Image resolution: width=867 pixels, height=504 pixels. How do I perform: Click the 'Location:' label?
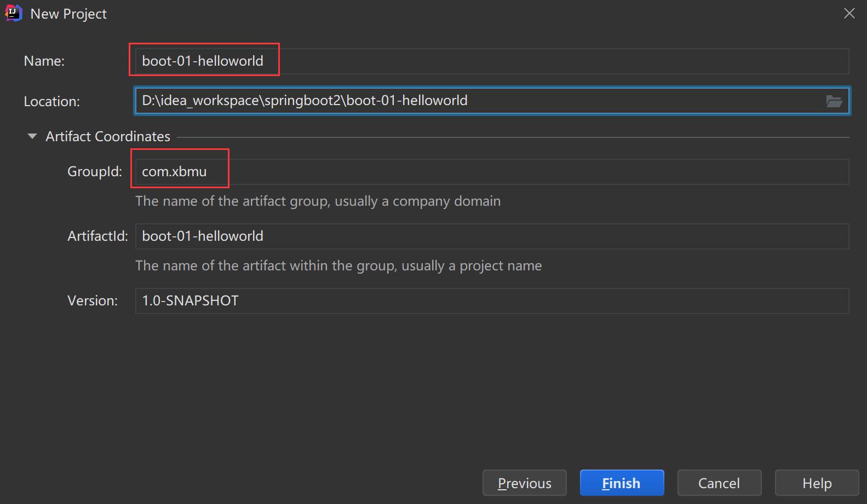52,101
